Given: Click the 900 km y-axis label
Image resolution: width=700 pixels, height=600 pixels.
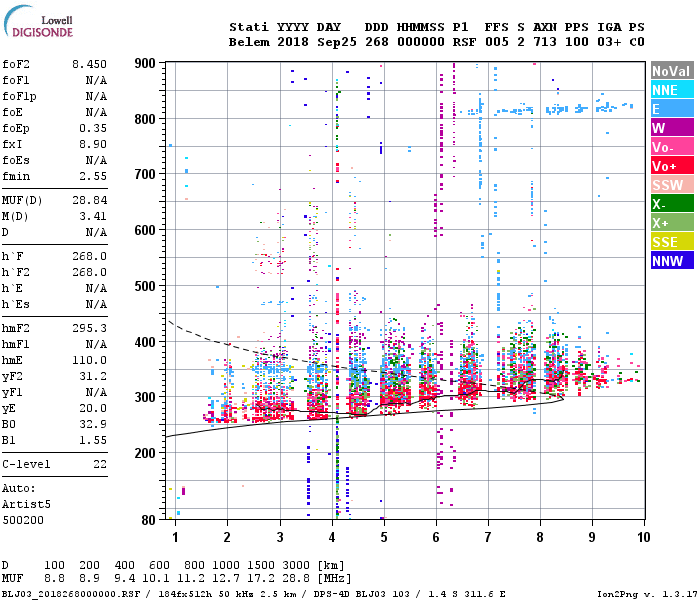Looking at the screenshot, I should (145, 63).
